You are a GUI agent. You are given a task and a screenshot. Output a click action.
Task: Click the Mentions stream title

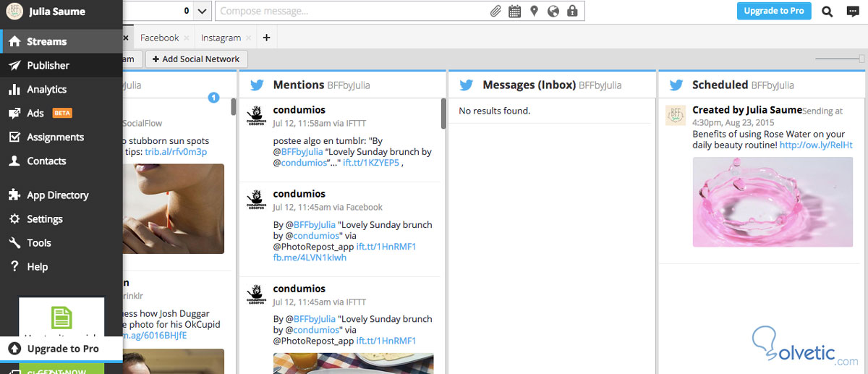pos(299,85)
